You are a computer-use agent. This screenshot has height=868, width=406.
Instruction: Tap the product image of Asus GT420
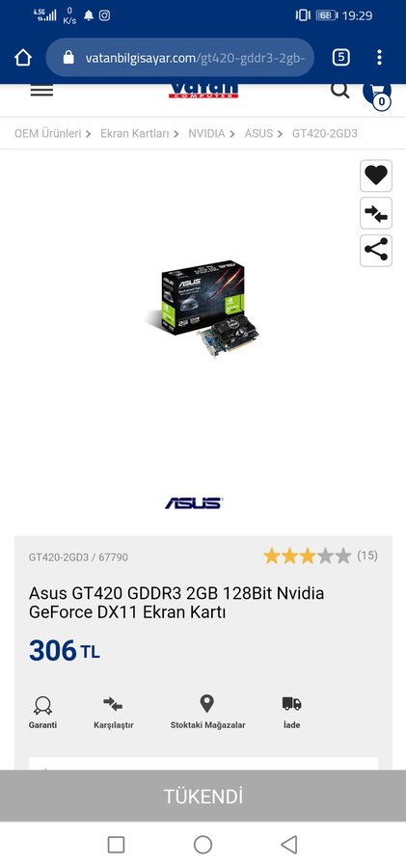[203, 310]
